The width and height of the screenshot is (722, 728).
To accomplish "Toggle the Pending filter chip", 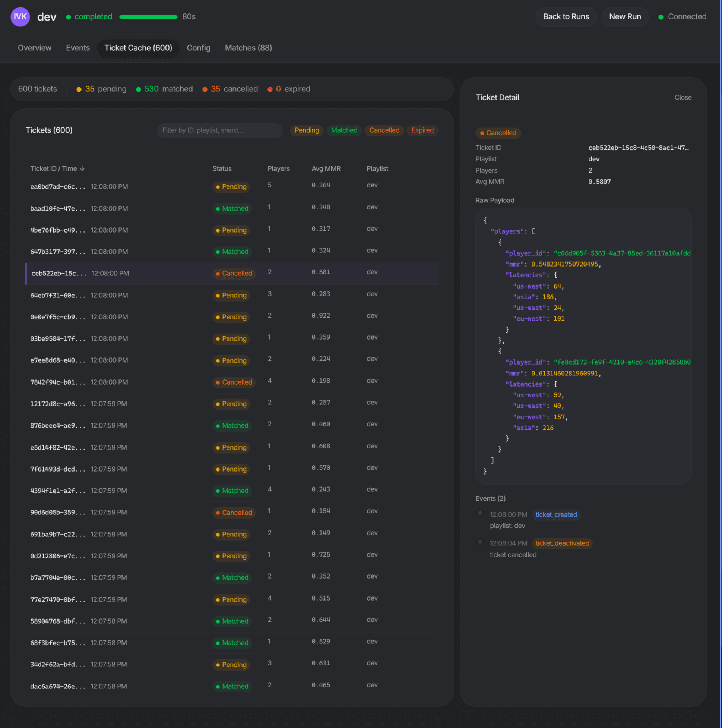I will (x=307, y=130).
